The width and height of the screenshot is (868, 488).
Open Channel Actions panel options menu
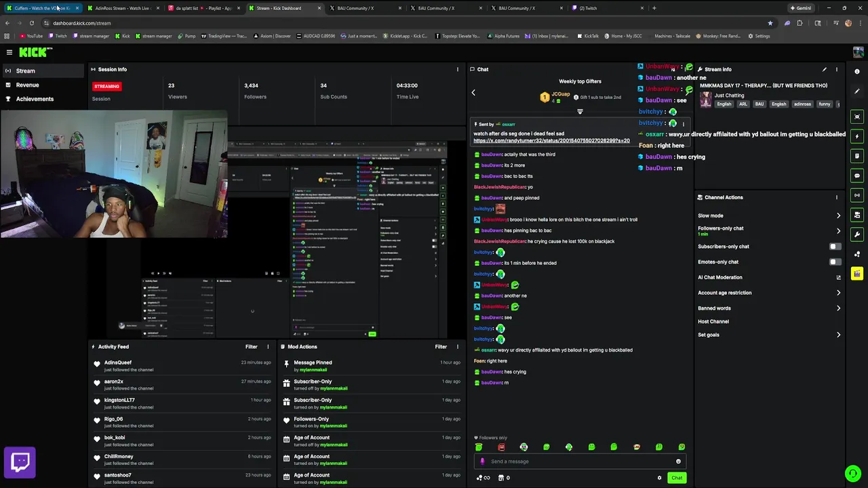837,197
